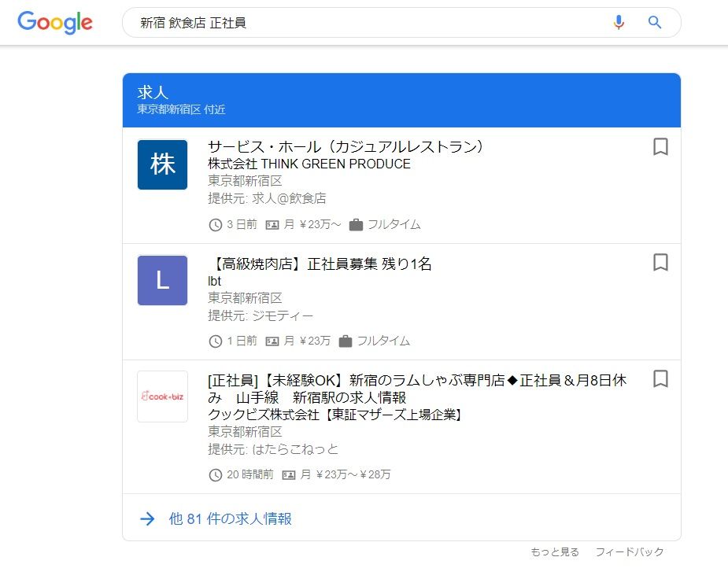Click the Google logo
Viewport: 728px width, 568px height.
pyautogui.click(x=55, y=23)
